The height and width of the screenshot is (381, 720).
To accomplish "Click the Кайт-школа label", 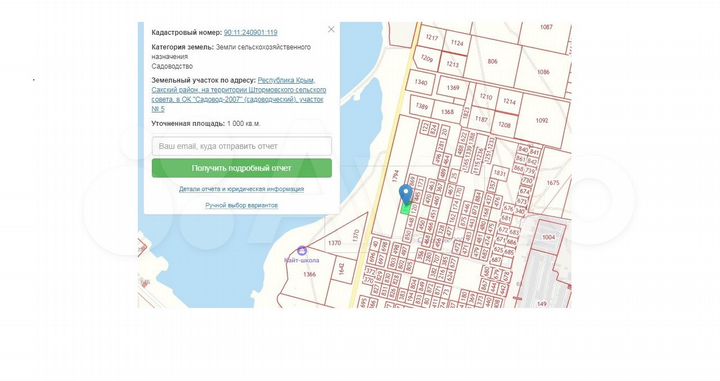I will pyautogui.click(x=302, y=260).
